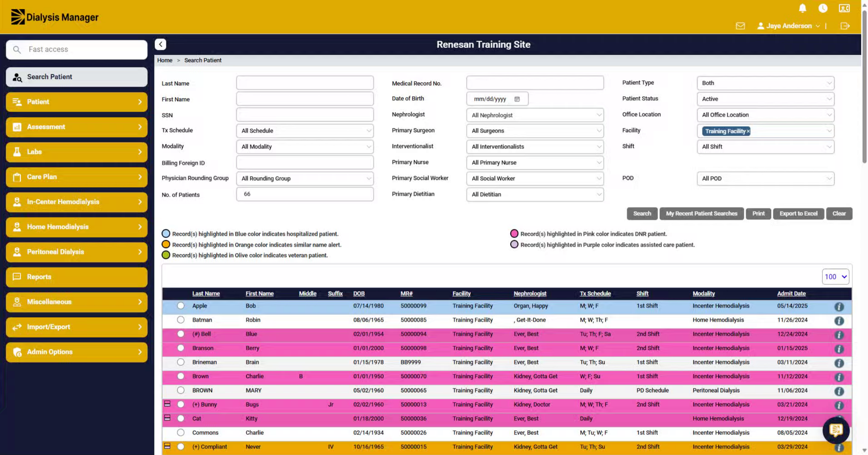This screenshot has width=868, height=455.
Task: Click the Home breadcrumb link
Action: [165, 60]
